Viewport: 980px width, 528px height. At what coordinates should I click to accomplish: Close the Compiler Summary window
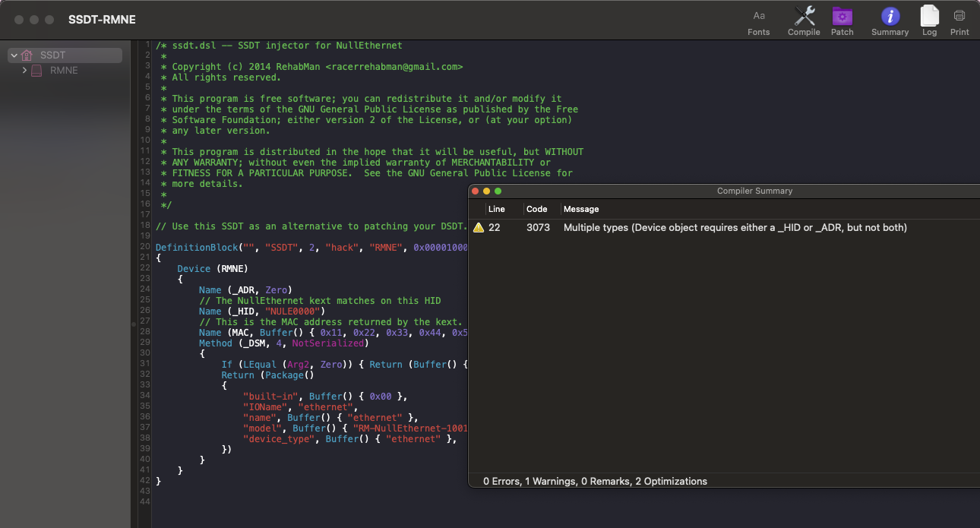(476, 191)
